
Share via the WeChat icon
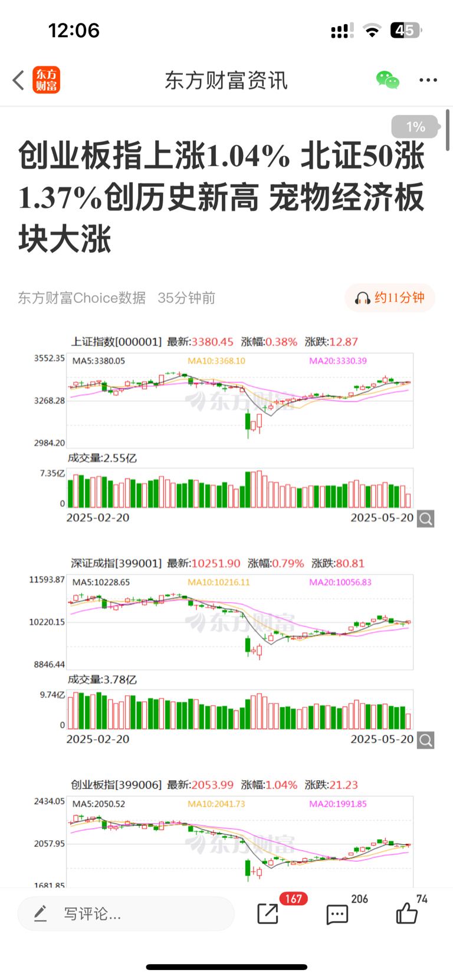388,80
